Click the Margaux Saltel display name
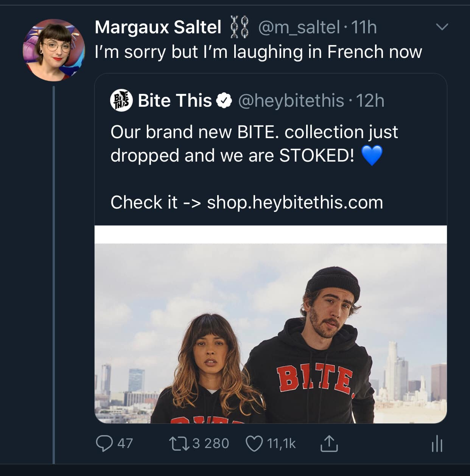Image resolution: width=470 pixels, height=476 pixels. click(158, 27)
